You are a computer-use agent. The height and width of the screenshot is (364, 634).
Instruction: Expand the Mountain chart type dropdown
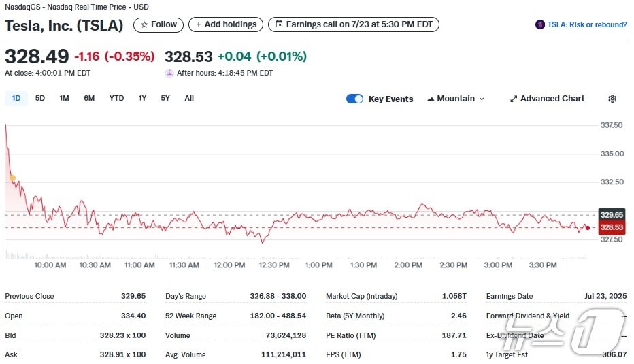point(482,99)
